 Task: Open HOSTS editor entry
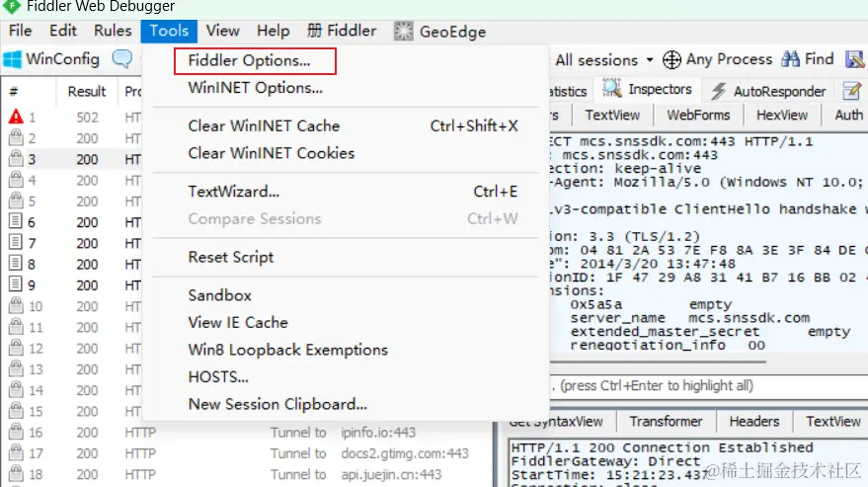click(218, 377)
